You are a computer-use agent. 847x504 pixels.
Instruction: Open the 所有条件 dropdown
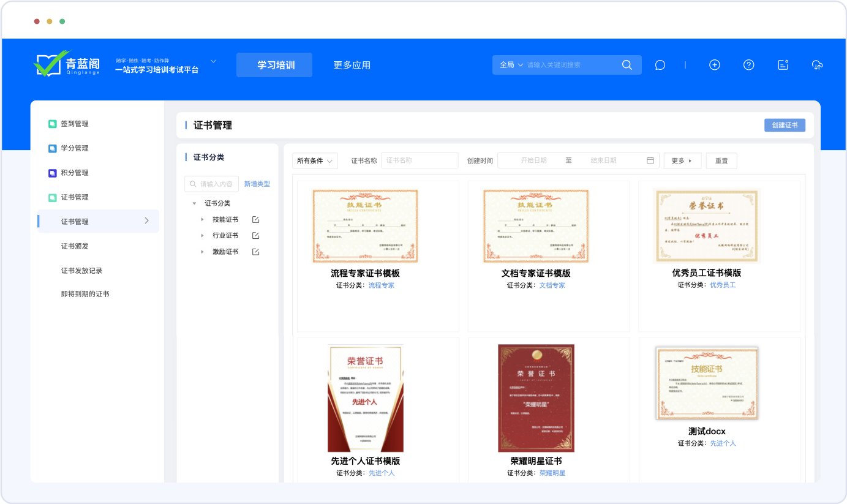(x=315, y=161)
